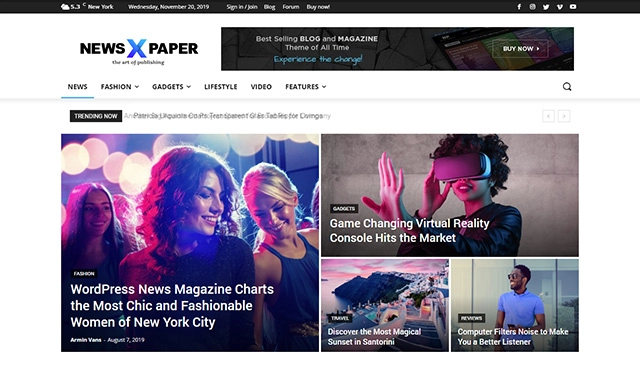Screen dimensions: 640x365
Task: Open the Video menu item
Action: 261,87
